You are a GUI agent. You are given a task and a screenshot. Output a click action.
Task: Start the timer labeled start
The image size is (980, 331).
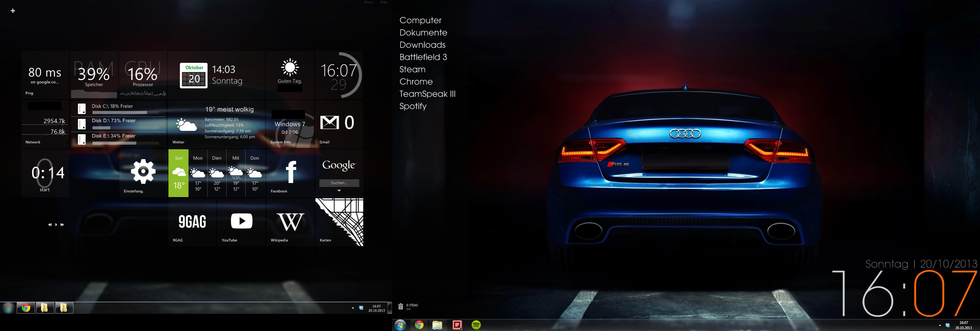coord(45,189)
